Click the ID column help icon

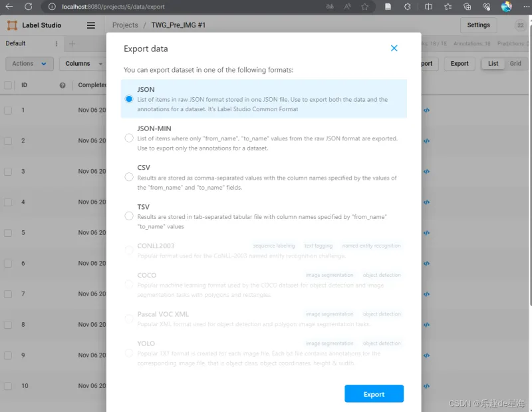(63, 85)
